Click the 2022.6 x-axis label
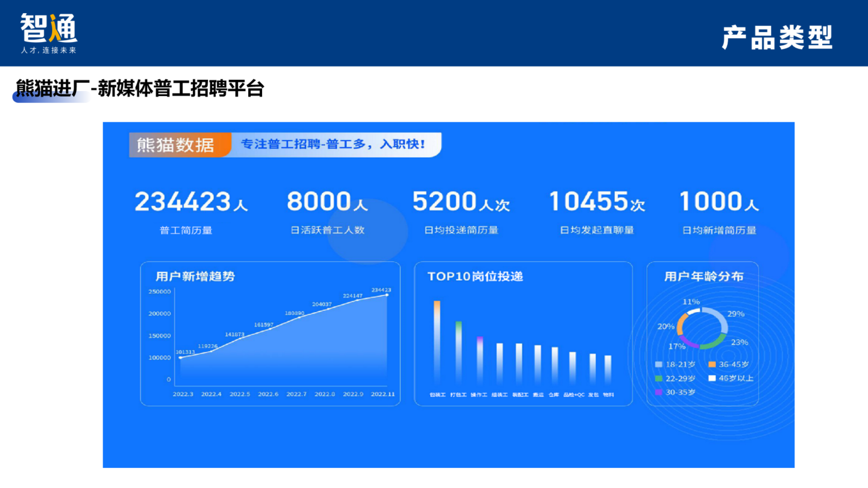Viewport: 868px width, 488px height. [268, 394]
